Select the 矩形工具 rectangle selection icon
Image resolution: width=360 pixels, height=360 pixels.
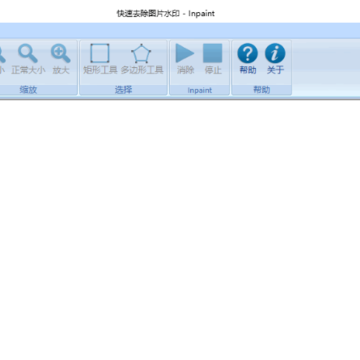[x=100, y=53]
